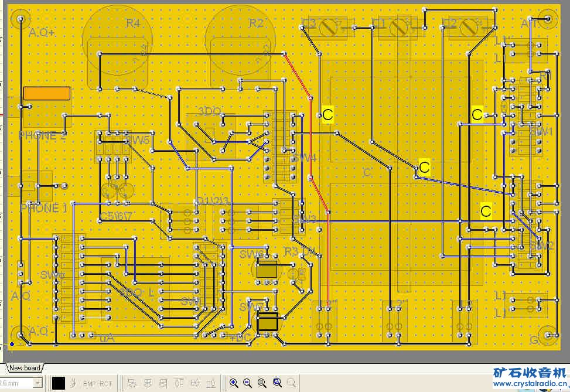
Task: Click the 3DQ component label
Action: (x=209, y=111)
